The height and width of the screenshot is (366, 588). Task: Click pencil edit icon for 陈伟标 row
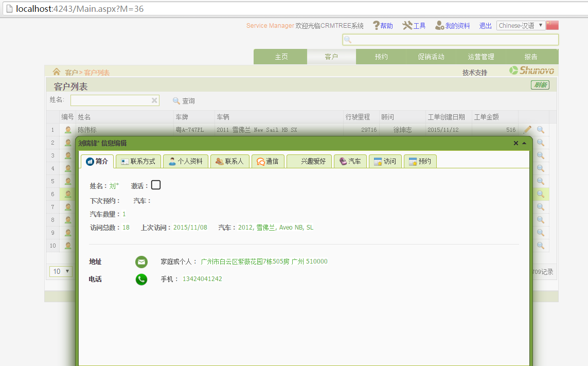point(527,130)
